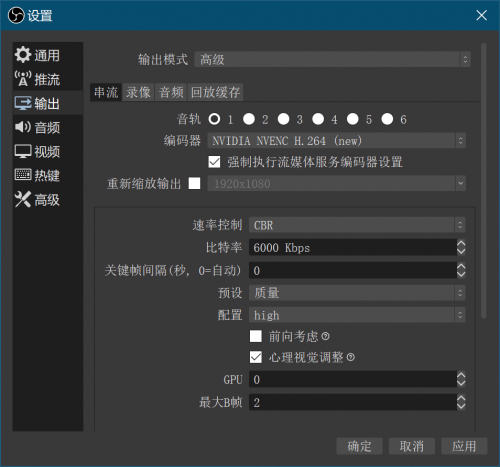
Task: Select the 音频 speaker icon in sidebar
Action: click(23, 127)
